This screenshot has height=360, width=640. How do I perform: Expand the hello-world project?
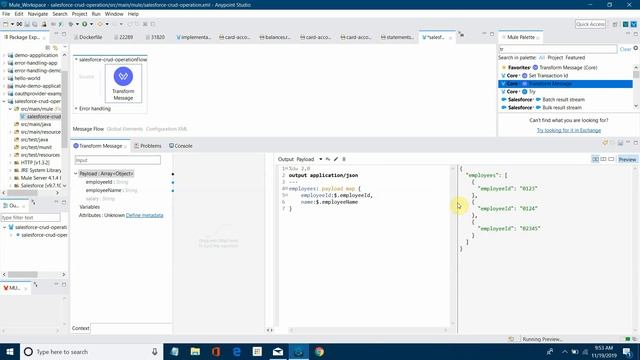coord(4,78)
